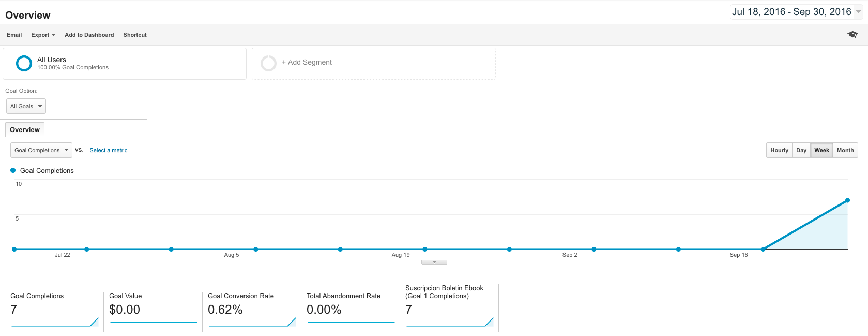The image size is (868, 336).
Task: Open the date range dropdown arrow
Action: pyautogui.click(x=858, y=12)
